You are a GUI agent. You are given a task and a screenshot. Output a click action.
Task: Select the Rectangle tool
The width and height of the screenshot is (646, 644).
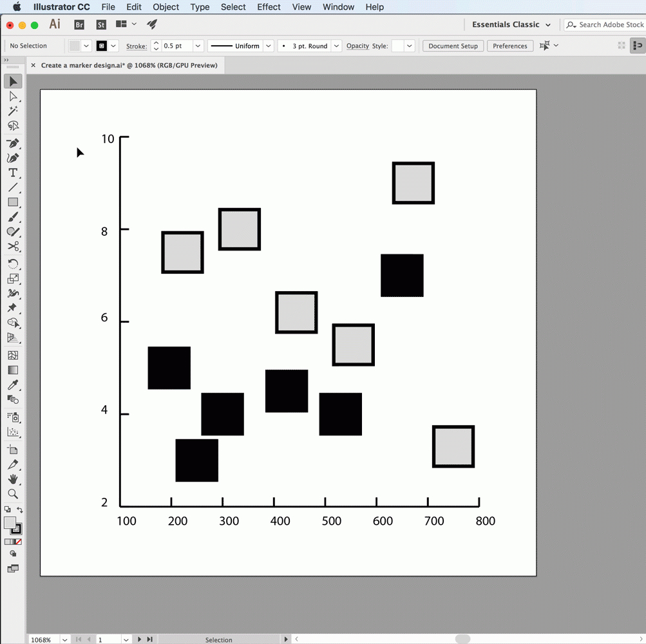[14, 202]
